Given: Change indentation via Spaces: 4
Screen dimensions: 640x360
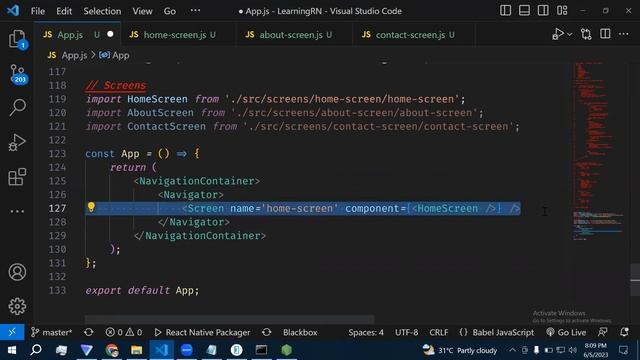Looking at the screenshot, I should (x=366, y=332).
